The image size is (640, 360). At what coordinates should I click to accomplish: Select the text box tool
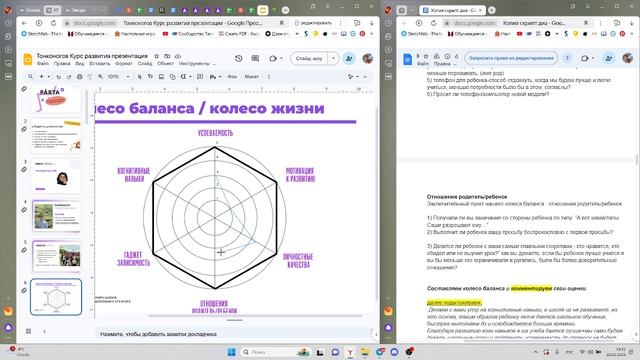(x=150, y=76)
